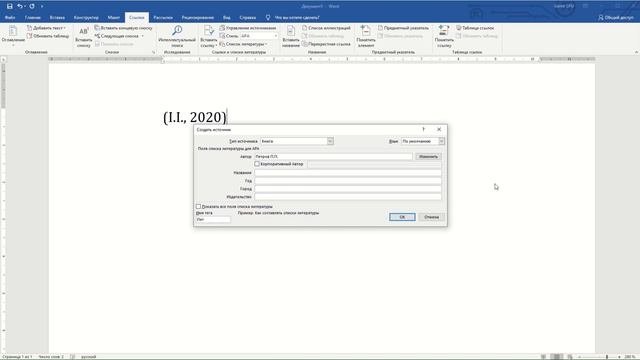The height and width of the screenshot is (360, 640).
Task: Switch to the Макет tab
Action: point(114,18)
